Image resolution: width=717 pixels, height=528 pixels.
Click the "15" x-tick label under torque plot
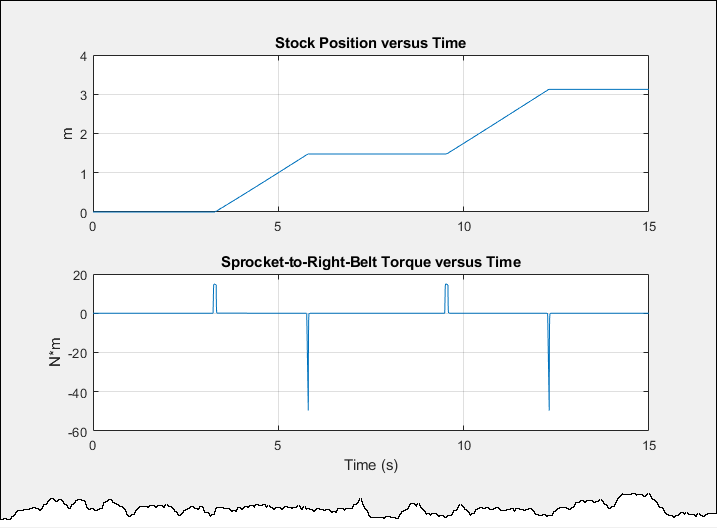click(649, 446)
